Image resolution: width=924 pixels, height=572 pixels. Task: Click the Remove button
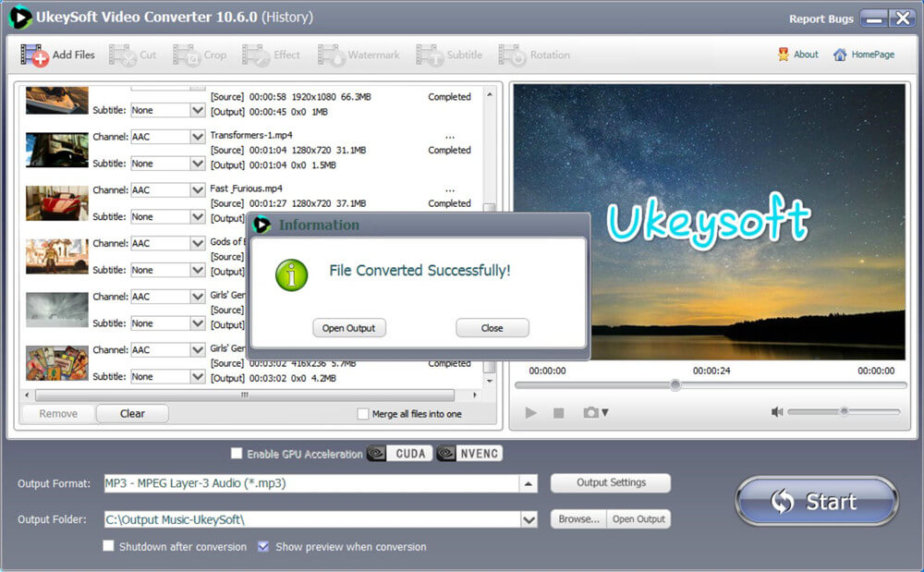pos(58,414)
